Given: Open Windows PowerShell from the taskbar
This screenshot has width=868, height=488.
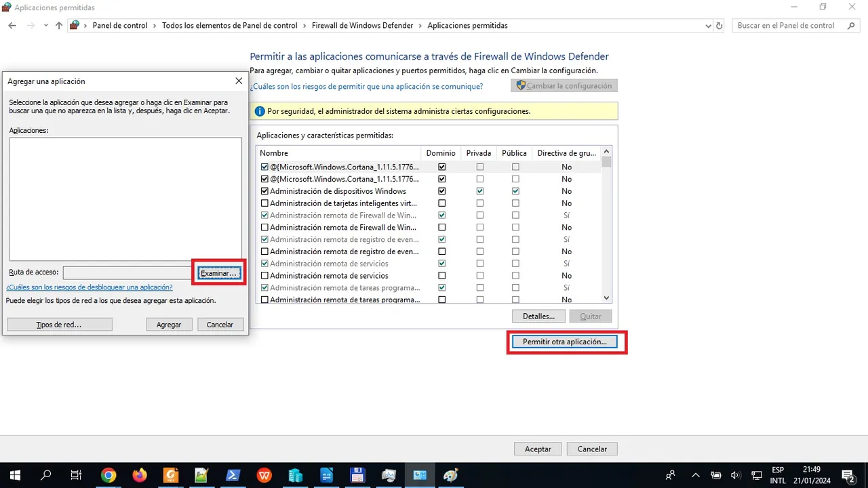Looking at the screenshot, I should [233, 475].
